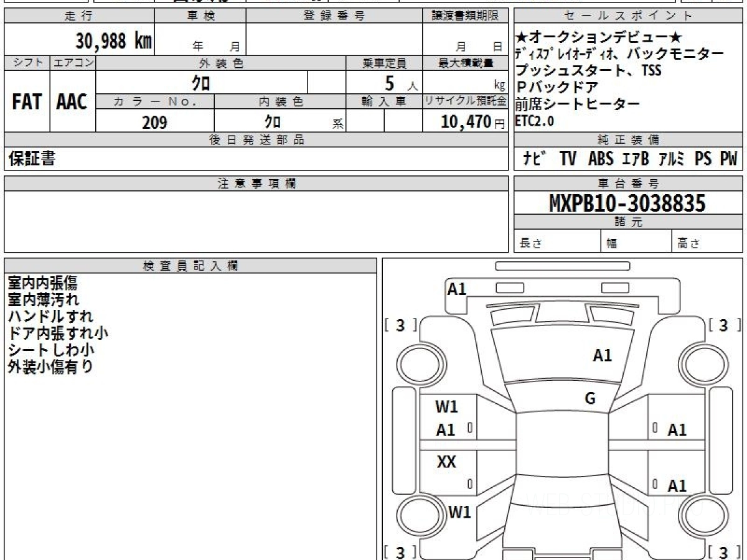
Task: Select the inspector note シートしわ小
Action: tap(50, 350)
